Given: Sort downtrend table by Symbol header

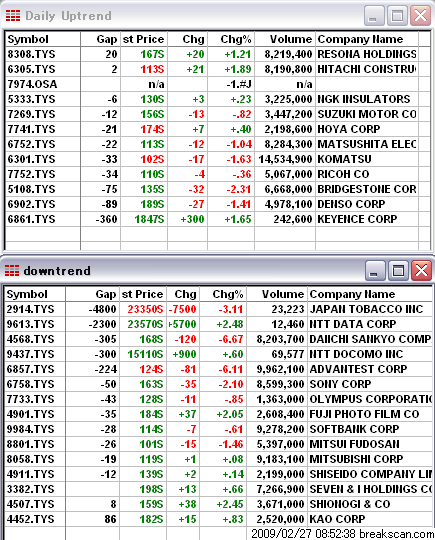Looking at the screenshot, I should pyautogui.click(x=35, y=294).
